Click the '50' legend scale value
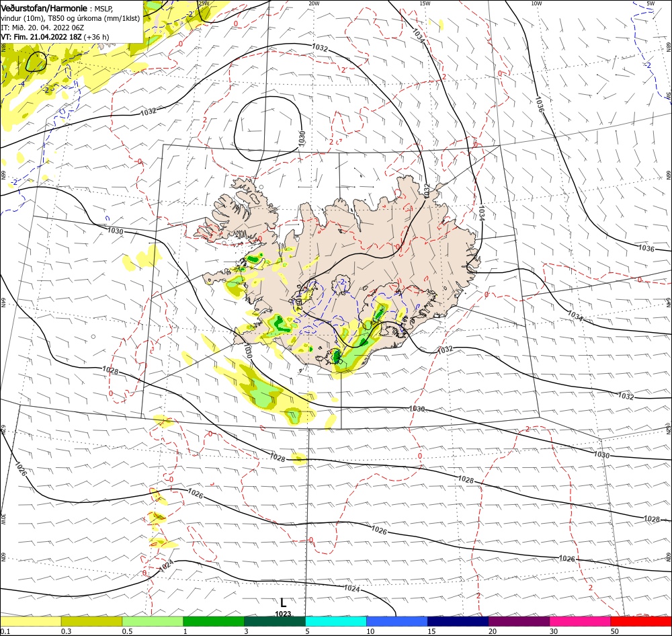 click(x=615, y=631)
